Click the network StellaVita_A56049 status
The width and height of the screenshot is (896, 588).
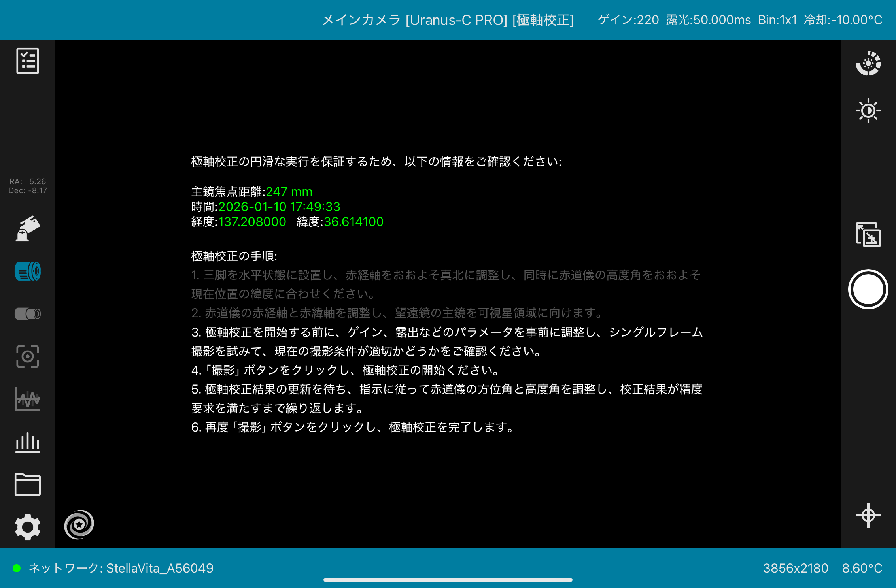121,568
